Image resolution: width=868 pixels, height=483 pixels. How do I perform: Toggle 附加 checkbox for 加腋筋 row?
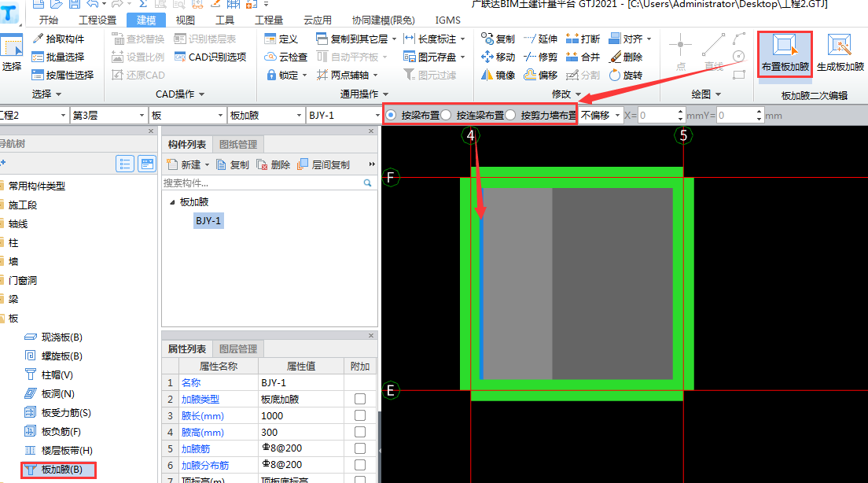[360, 448]
